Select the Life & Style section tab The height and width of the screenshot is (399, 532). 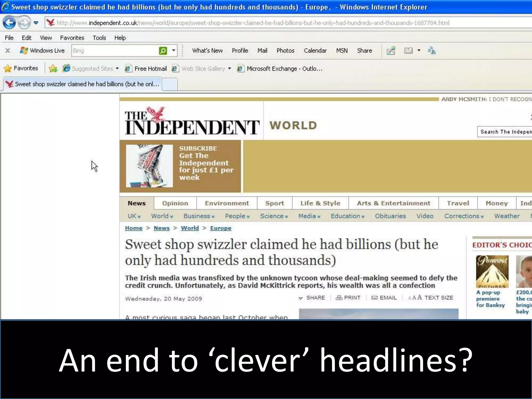(x=320, y=203)
